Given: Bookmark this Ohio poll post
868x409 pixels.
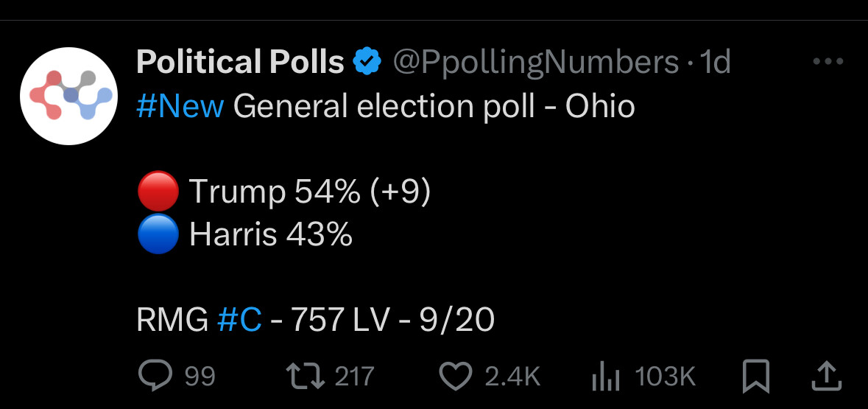Looking at the screenshot, I should [x=755, y=377].
